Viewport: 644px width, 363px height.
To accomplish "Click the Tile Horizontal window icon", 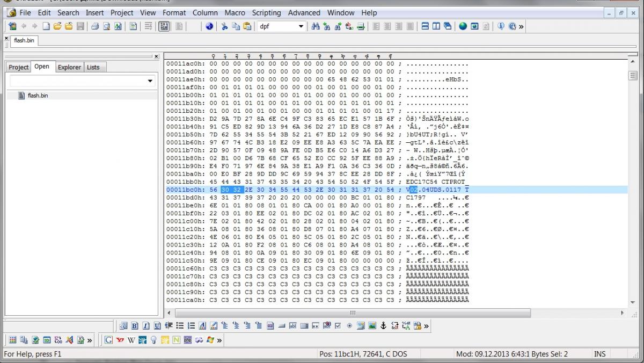I will pos(425,26).
